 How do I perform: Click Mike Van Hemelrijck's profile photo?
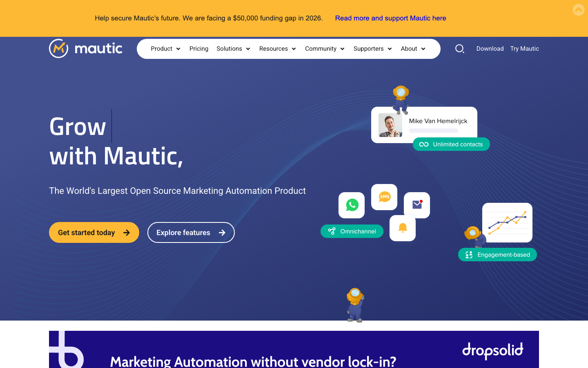pyautogui.click(x=390, y=125)
